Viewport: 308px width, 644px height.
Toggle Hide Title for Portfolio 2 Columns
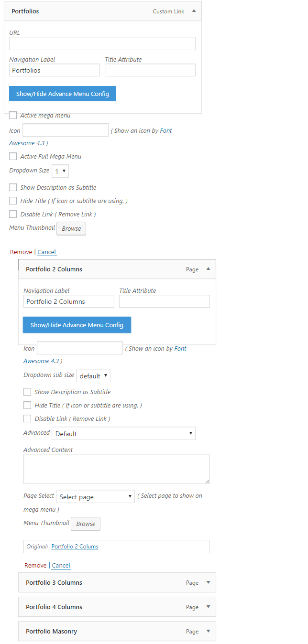(27, 405)
